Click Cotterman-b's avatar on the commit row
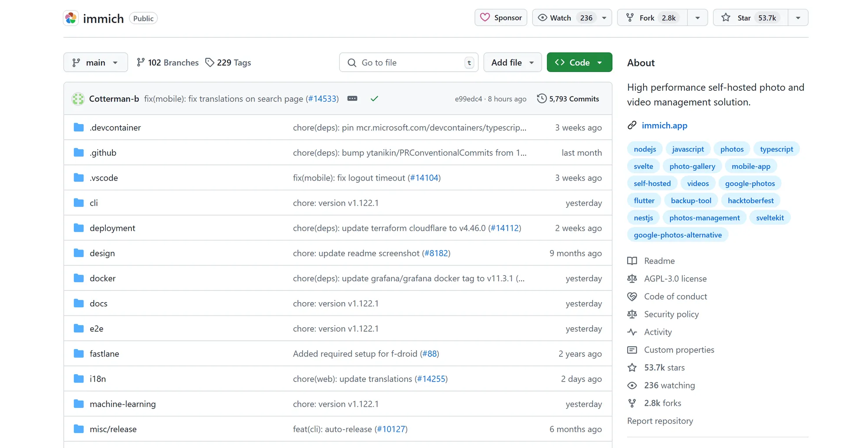The height and width of the screenshot is (448, 868). tap(78, 99)
